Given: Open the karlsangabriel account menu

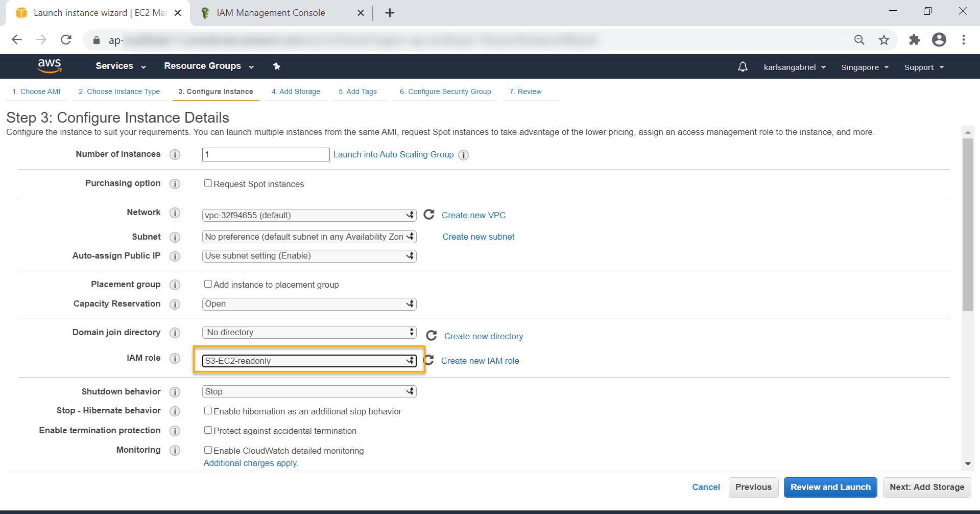Looking at the screenshot, I should point(795,67).
